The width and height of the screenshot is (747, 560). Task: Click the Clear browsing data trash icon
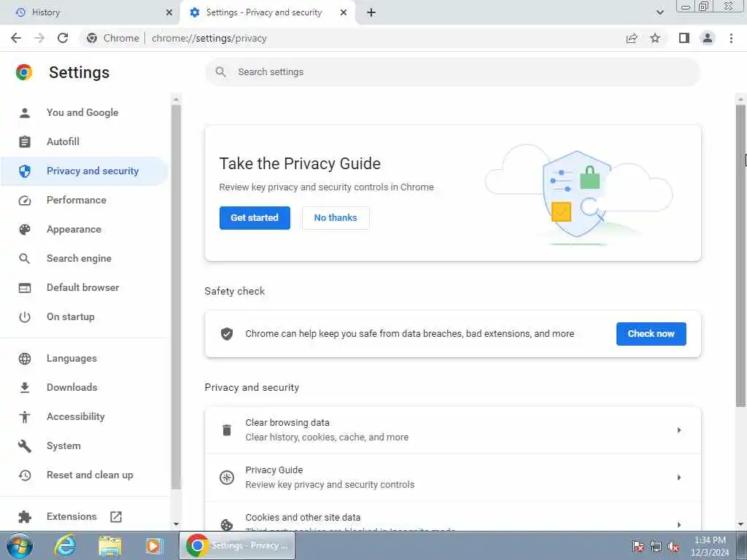click(227, 430)
